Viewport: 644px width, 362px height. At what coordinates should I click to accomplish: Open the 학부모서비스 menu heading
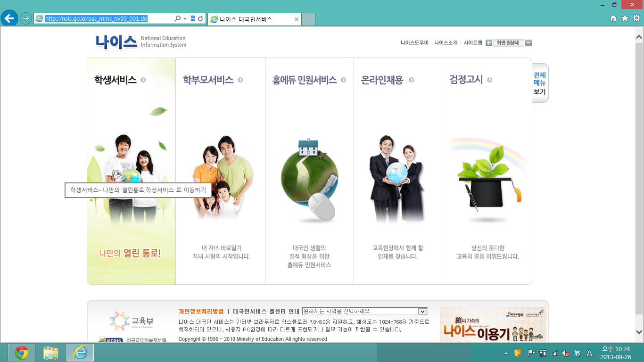pyautogui.click(x=208, y=80)
